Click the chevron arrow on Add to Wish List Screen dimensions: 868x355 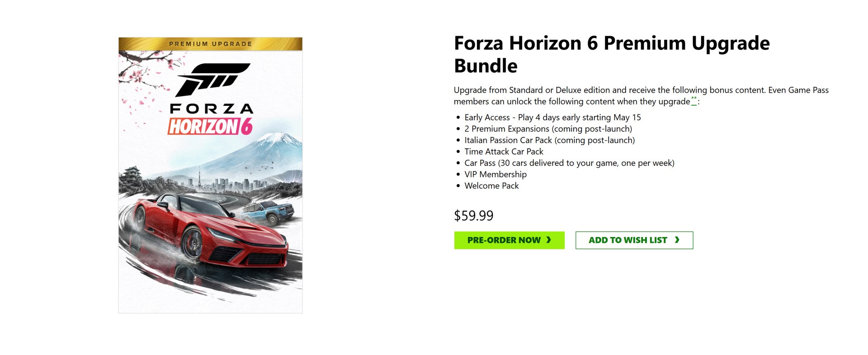[677, 240]
